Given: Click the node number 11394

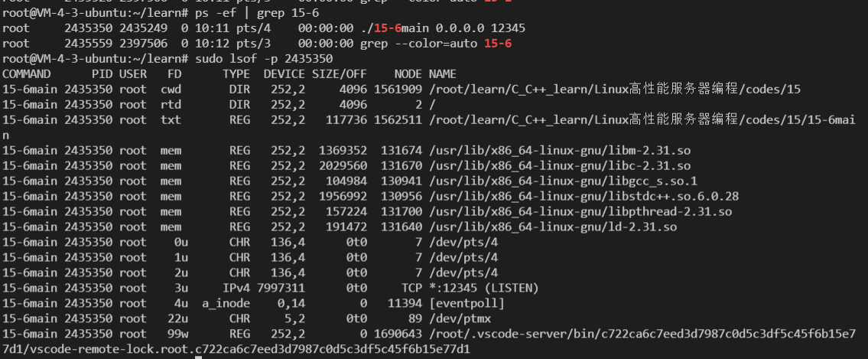Looking at the screenshot, I should 405,304.
